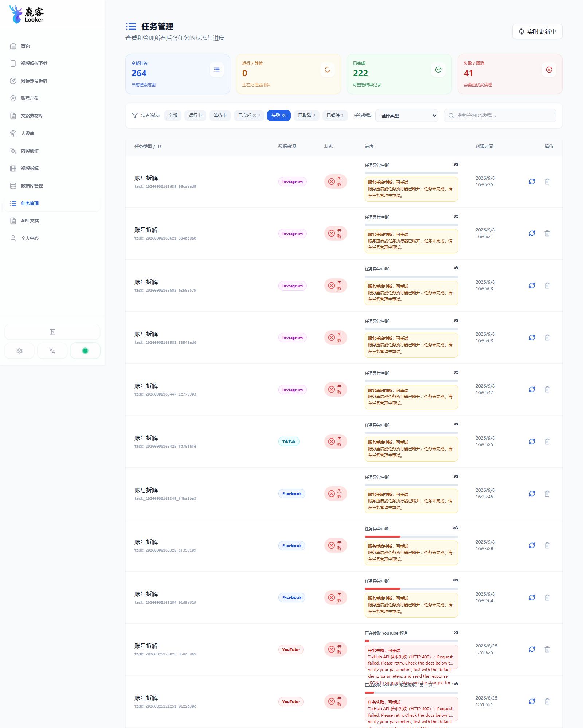Filter tasks by 运行中 status
This screenshot has height=728, width=583.
(195, 116)
